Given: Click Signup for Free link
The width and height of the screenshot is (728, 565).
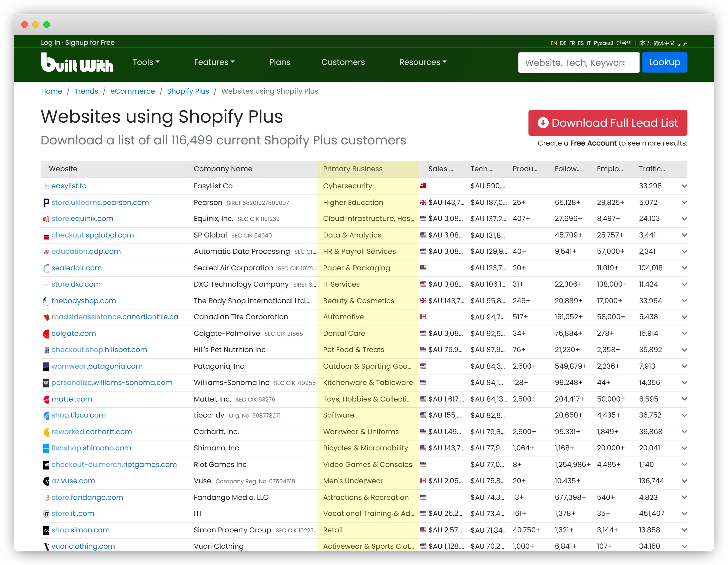Looking at the screenshot, I should click(x=90, y=42).
